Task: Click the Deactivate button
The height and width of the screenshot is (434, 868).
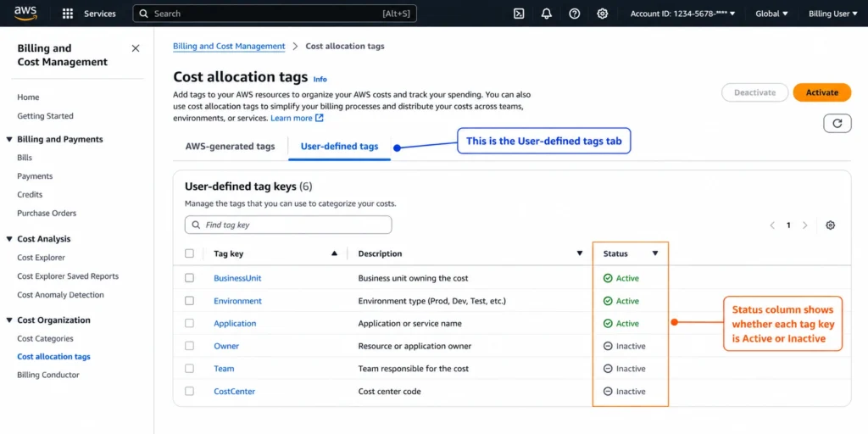Action: (x=754, y=92)
